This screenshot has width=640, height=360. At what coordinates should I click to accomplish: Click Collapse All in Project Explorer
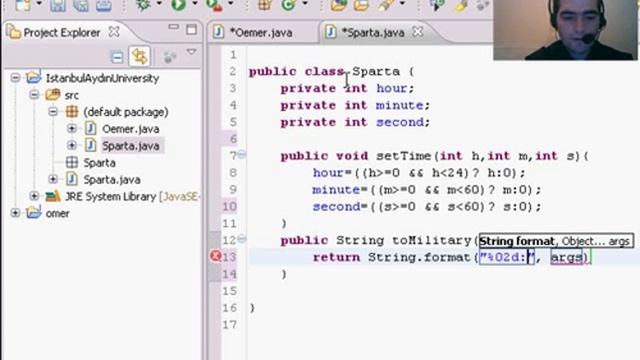coord(117,57)
